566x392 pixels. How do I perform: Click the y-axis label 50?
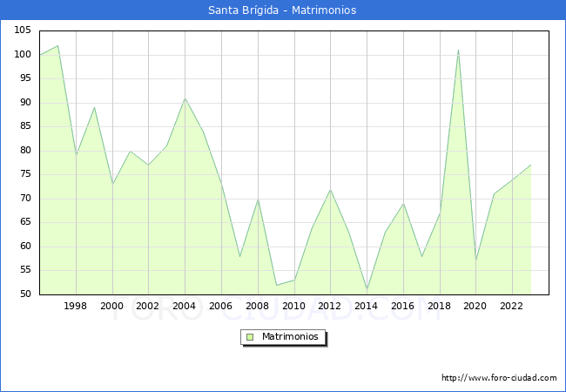coord(25,294)
